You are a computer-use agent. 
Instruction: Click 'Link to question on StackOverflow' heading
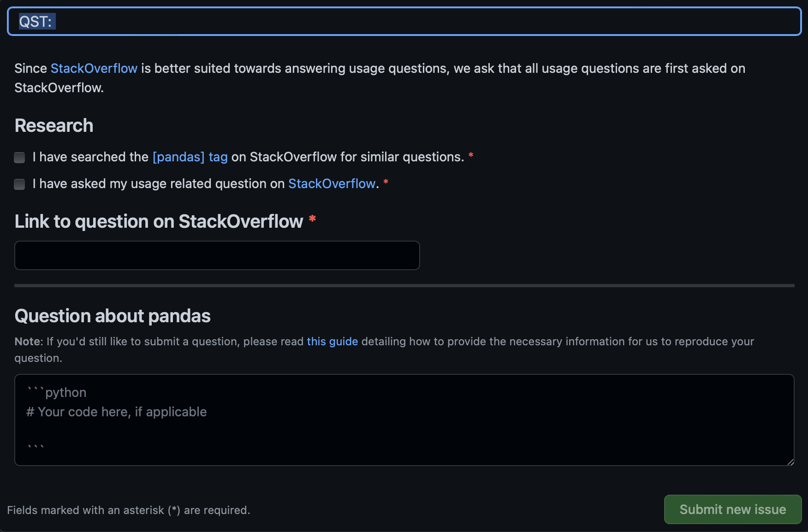(159, 221)
